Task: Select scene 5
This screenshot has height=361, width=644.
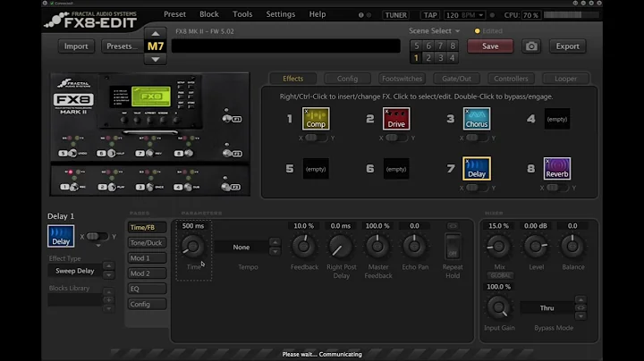Action: point(416,46)
